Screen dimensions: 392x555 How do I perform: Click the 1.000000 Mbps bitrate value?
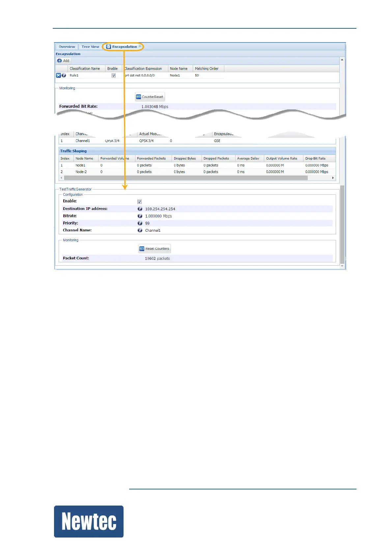tap(158, 216)
